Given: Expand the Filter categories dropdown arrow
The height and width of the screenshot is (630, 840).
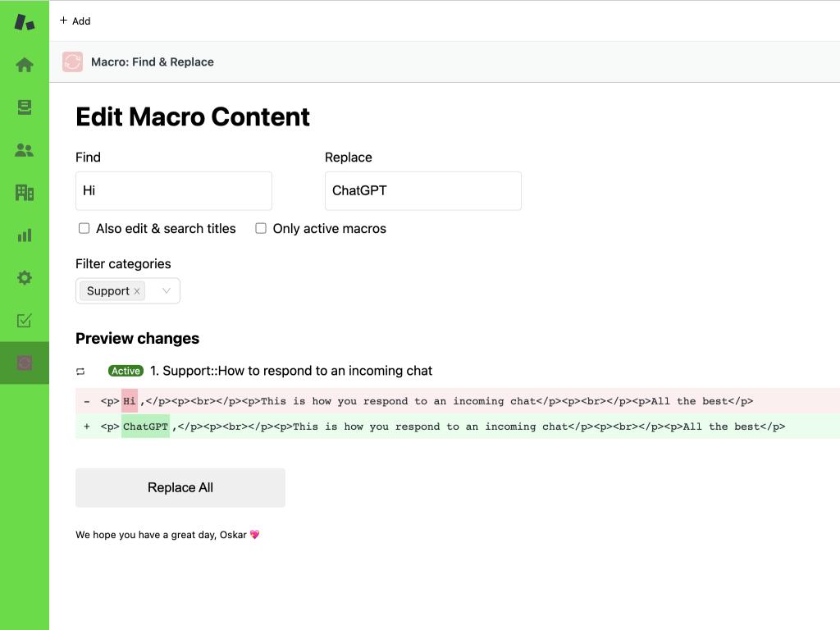Looking at the screenshot, I should 167,291.
